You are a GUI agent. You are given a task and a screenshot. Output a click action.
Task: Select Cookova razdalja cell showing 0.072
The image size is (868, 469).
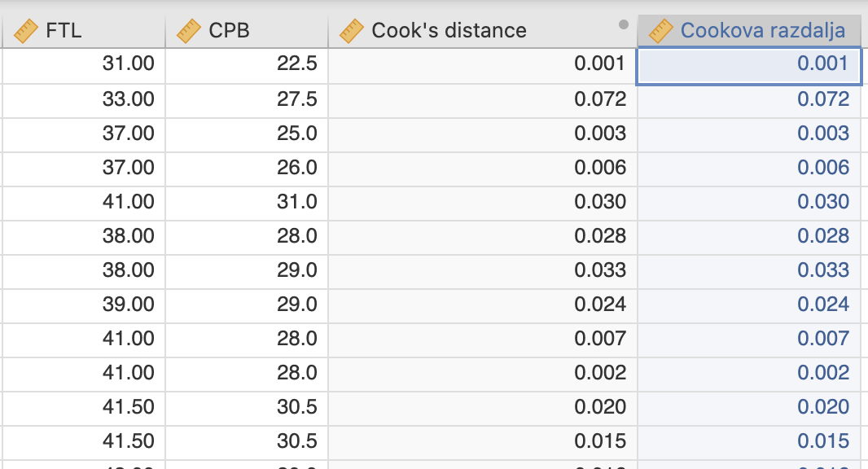click(x=750, y=101)
